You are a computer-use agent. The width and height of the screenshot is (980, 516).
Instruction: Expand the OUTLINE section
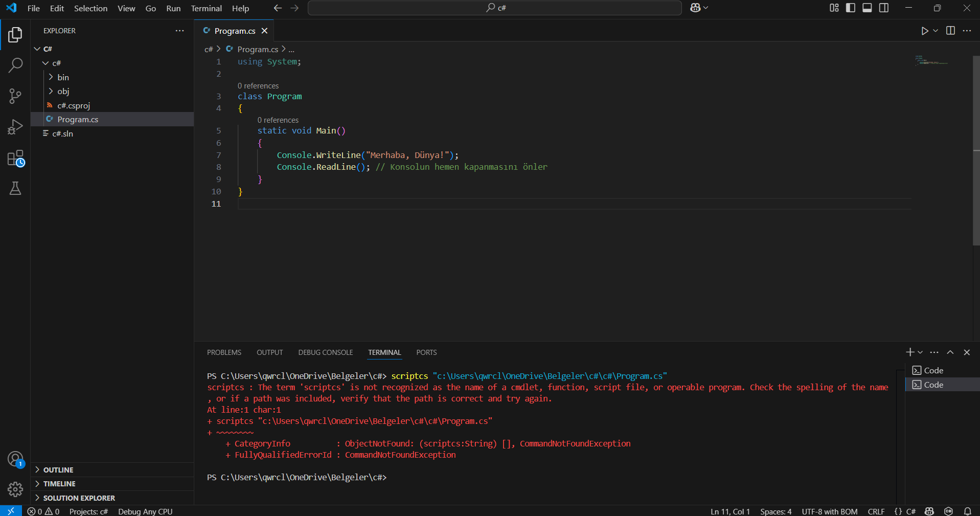click(58, 469)
